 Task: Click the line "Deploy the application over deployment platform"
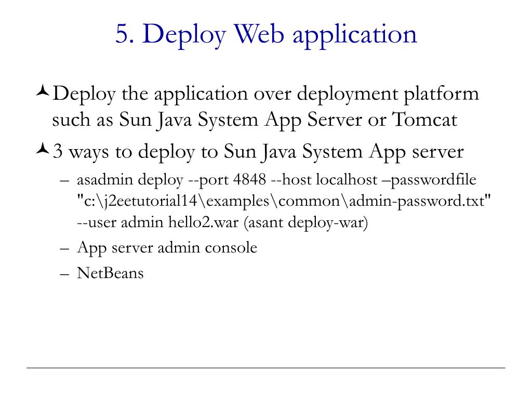[265, 94]
